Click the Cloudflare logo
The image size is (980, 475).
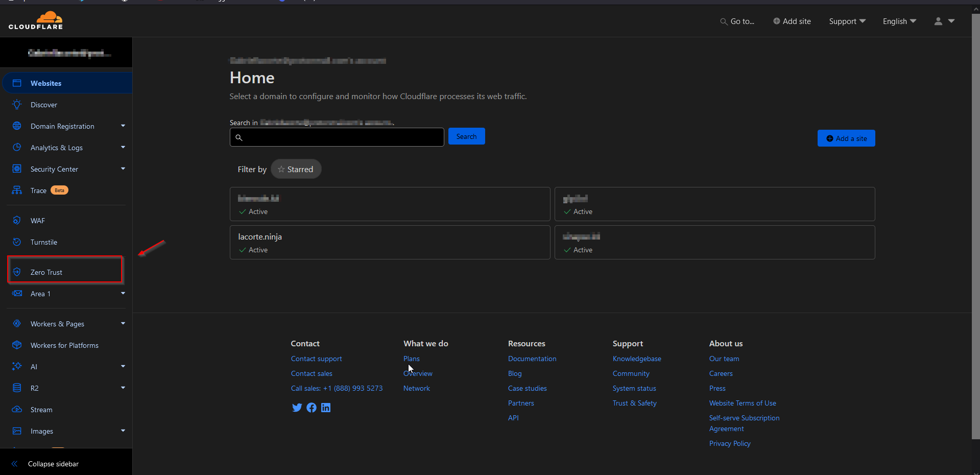click(36, 20)
